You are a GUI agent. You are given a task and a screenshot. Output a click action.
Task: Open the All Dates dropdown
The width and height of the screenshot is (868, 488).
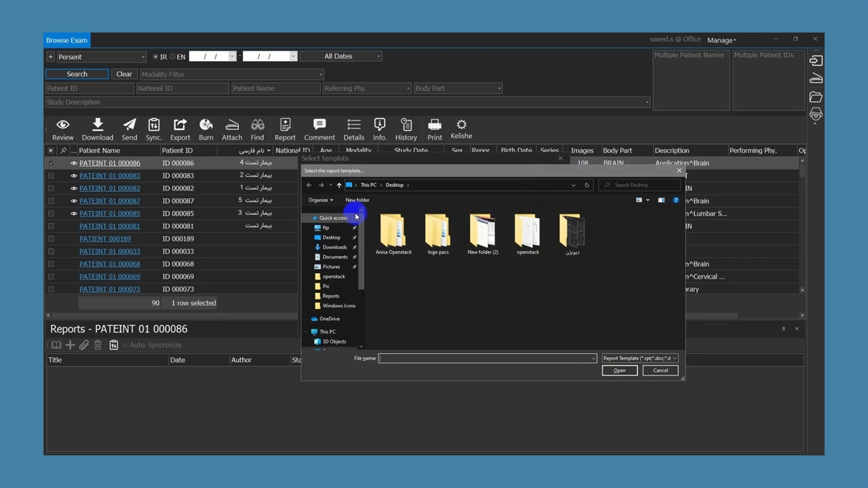[341, 56]
